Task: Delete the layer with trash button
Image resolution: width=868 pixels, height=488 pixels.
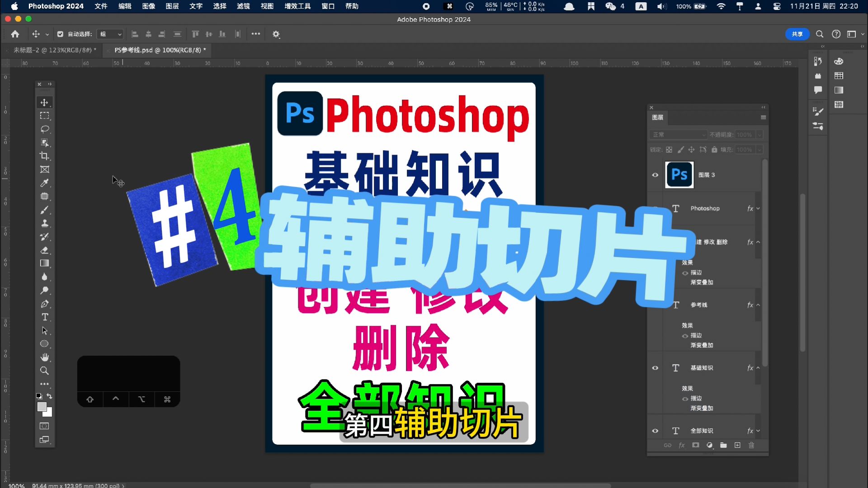Action: pyautogui.click(x=751, y=445)
